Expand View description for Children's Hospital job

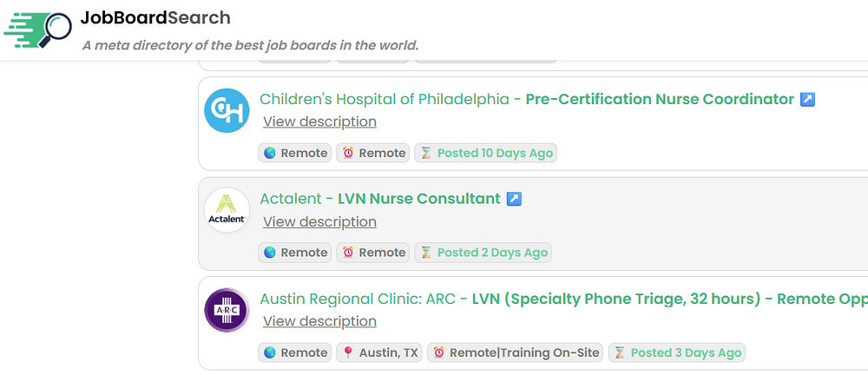(x=319, y=122)
